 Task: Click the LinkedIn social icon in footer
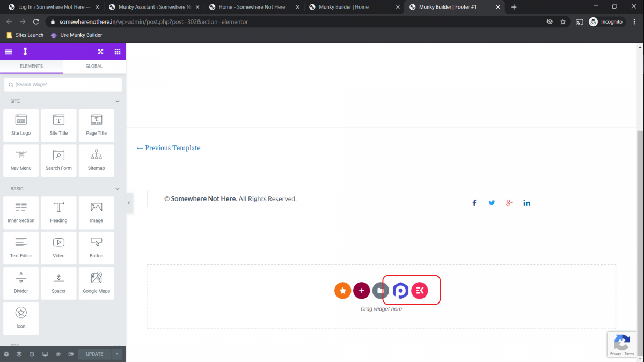(x=527, y=203)
